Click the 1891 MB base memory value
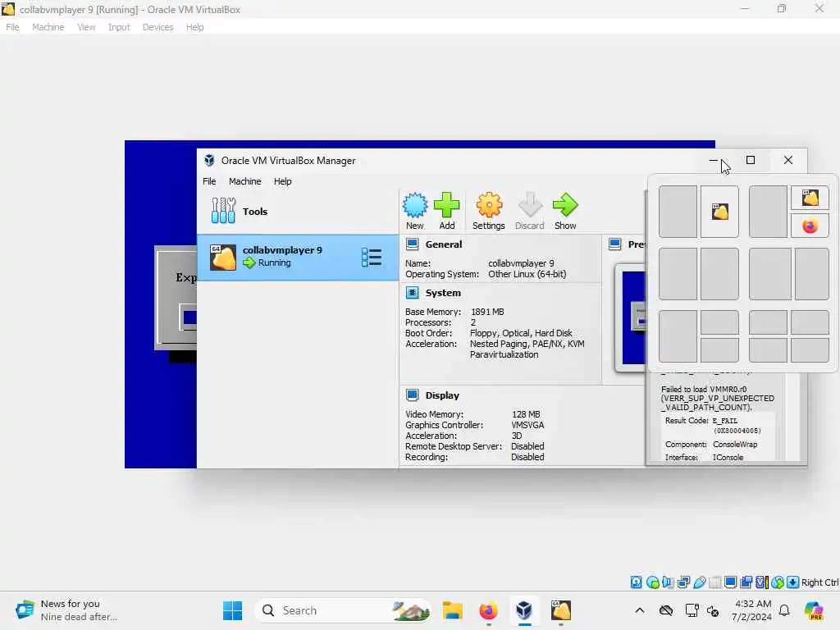The image size is (840, 630). click(487, 311)
